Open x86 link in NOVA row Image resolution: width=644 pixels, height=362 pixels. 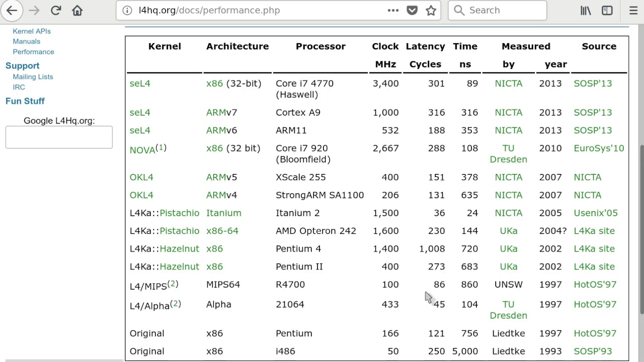pos(214,148)
